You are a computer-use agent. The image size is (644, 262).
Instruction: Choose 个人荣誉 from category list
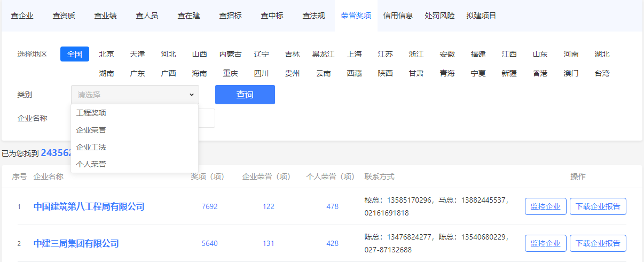[135, 164]
